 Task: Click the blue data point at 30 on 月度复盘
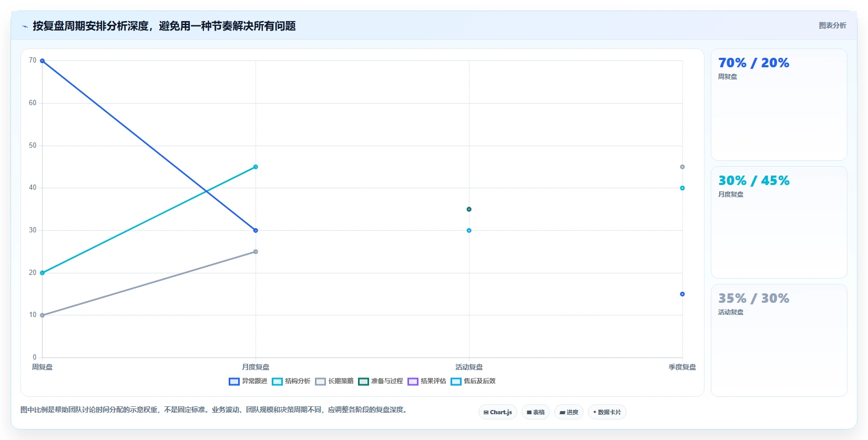(256, 230)
